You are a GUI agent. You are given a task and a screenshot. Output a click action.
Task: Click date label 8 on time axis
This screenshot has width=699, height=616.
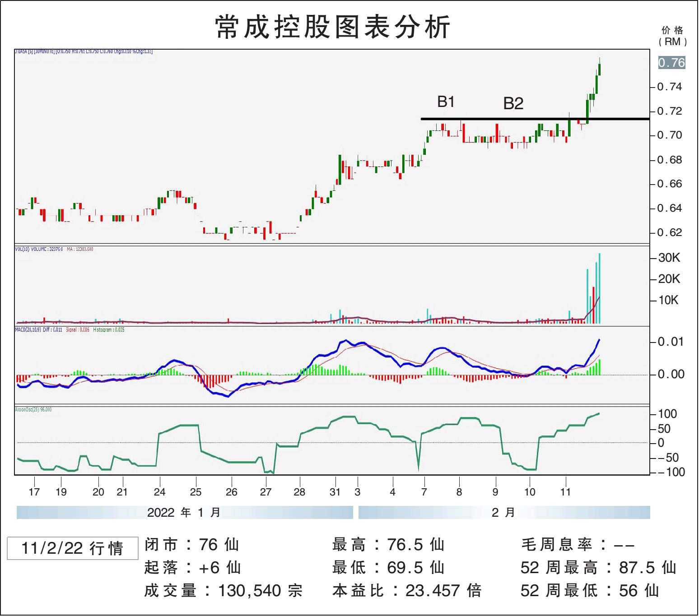coord(459,492)
